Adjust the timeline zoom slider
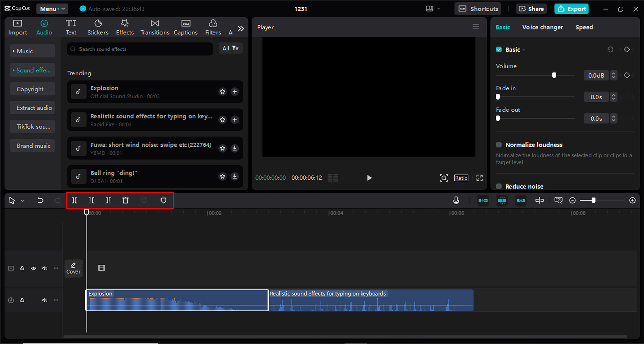 click(594, 200)
